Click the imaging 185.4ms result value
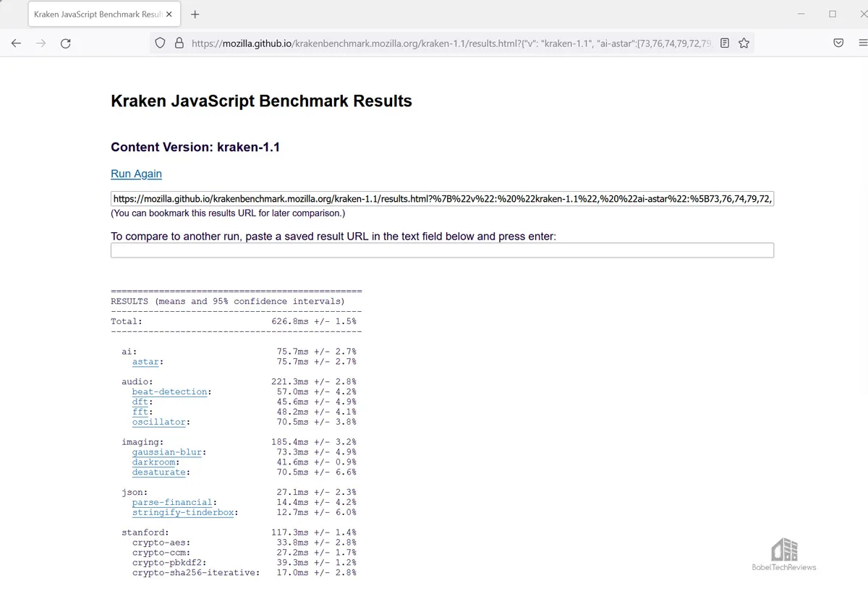 [290, 442]
